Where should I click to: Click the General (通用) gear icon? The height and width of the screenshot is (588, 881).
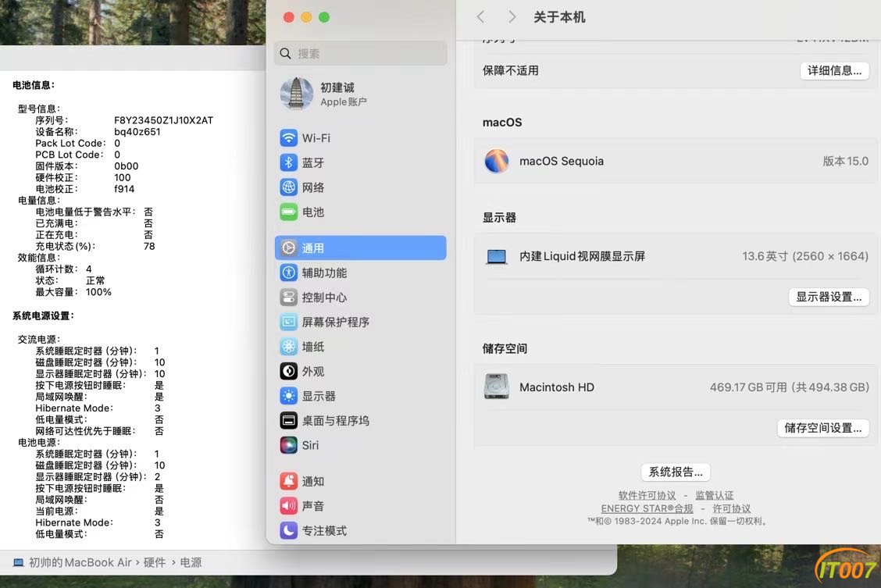[x=288, y=248]
